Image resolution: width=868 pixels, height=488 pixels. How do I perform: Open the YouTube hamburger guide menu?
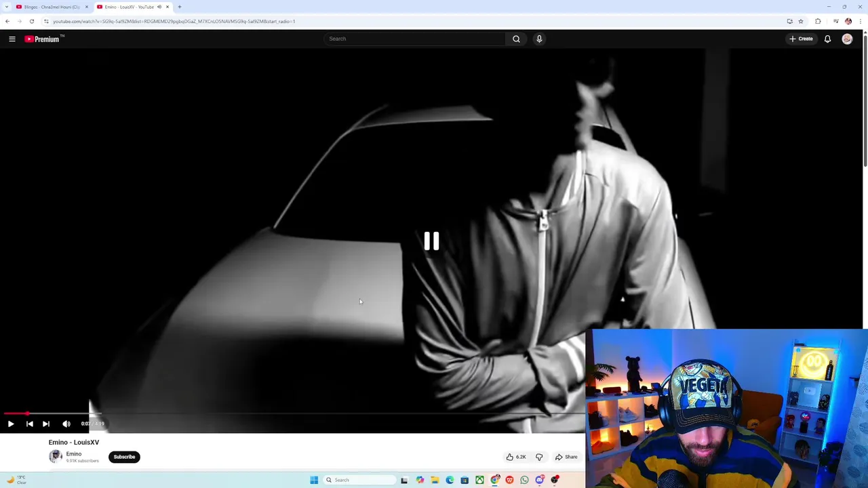click(12, 39)
